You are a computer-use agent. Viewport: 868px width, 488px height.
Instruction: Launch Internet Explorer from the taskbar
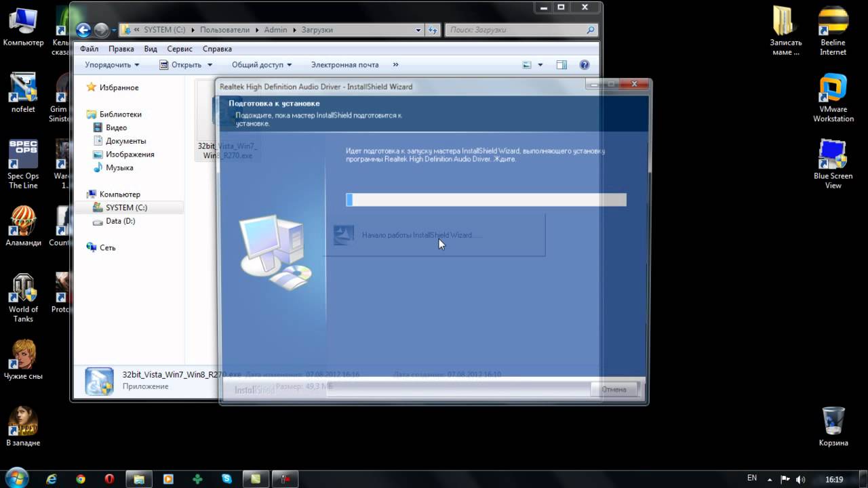(x=51, y=479)
